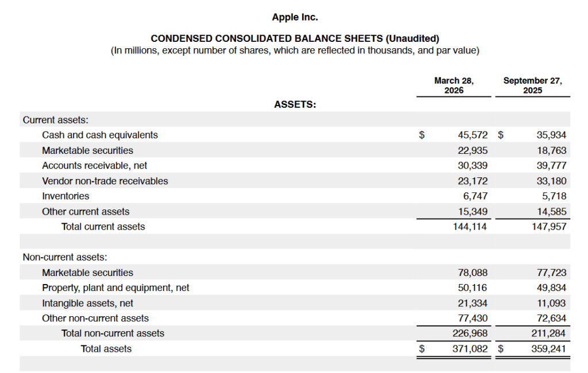Click the 'Inventories' row label

(65, 196)
